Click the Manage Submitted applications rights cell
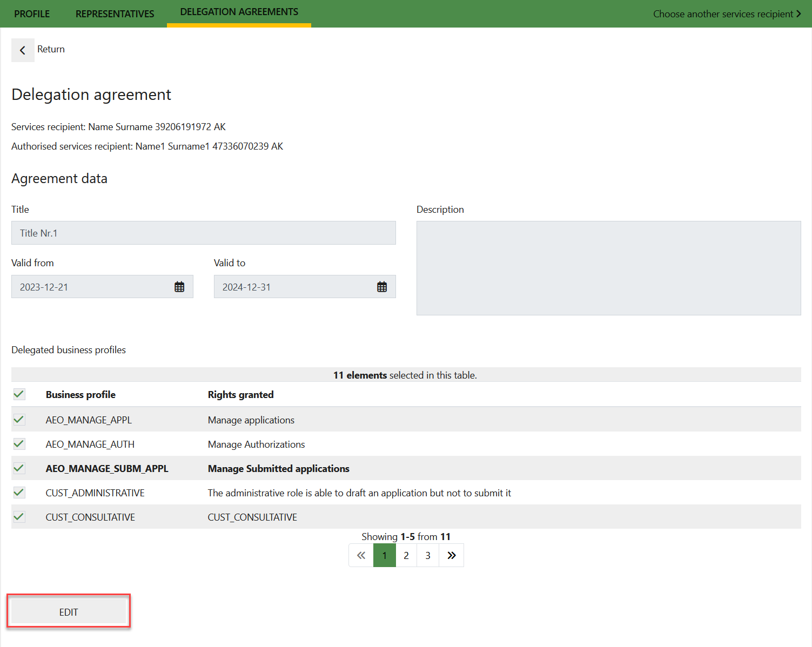The width and height of the screenshot is (812, 647). click(x=279, y=469)
